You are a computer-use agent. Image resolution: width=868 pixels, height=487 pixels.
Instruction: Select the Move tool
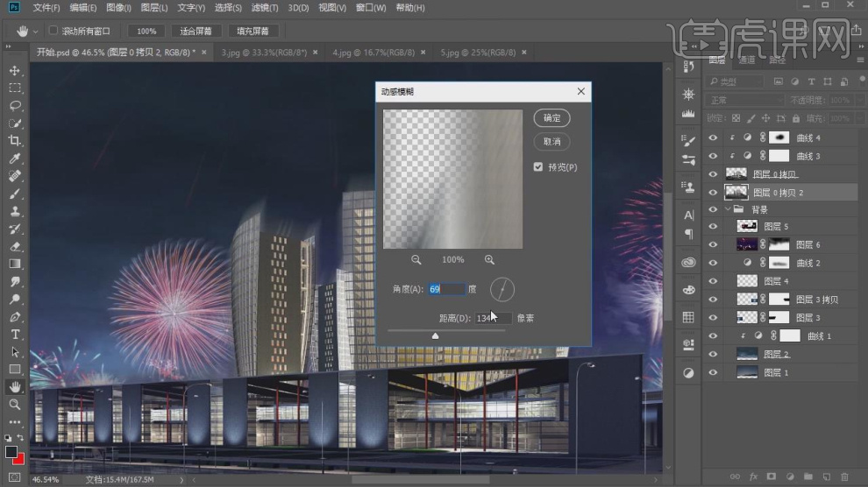pos(15,71)
